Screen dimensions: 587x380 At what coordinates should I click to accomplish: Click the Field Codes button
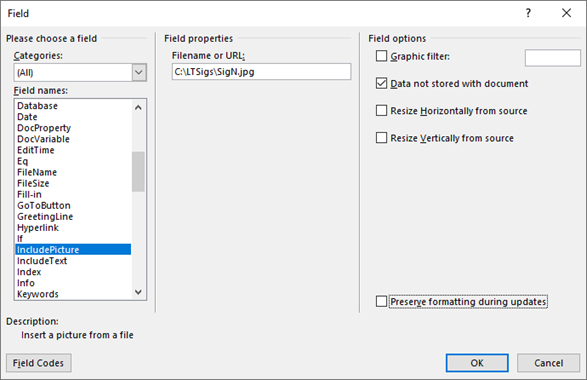pos(39,363)
